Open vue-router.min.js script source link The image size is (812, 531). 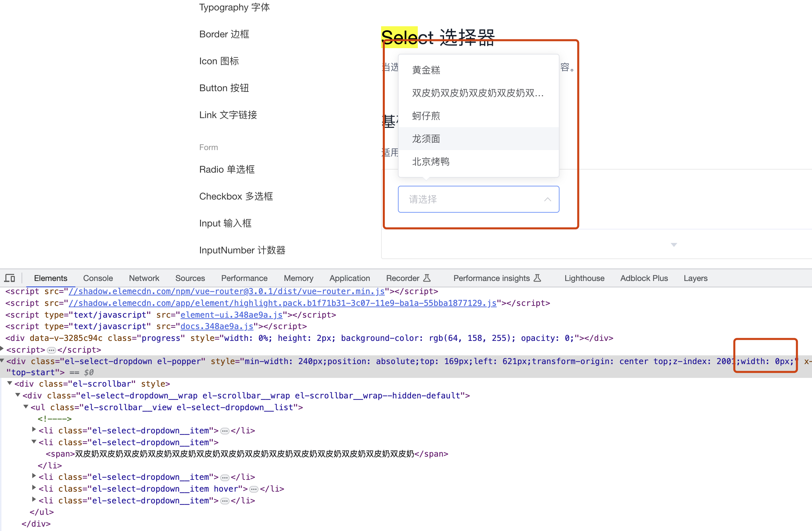click(x=227, y=291)
